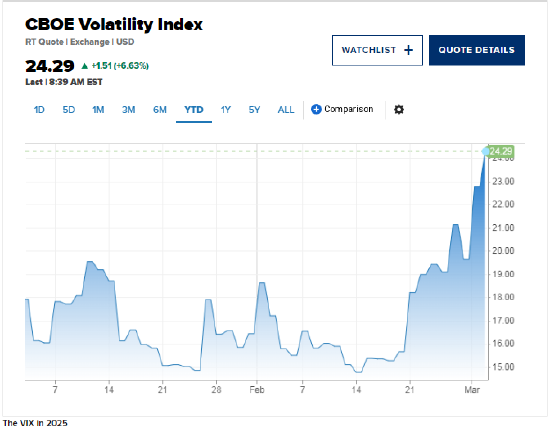Switch to the 6M range tab
The image size is (550, 432).
pos(160,110)
